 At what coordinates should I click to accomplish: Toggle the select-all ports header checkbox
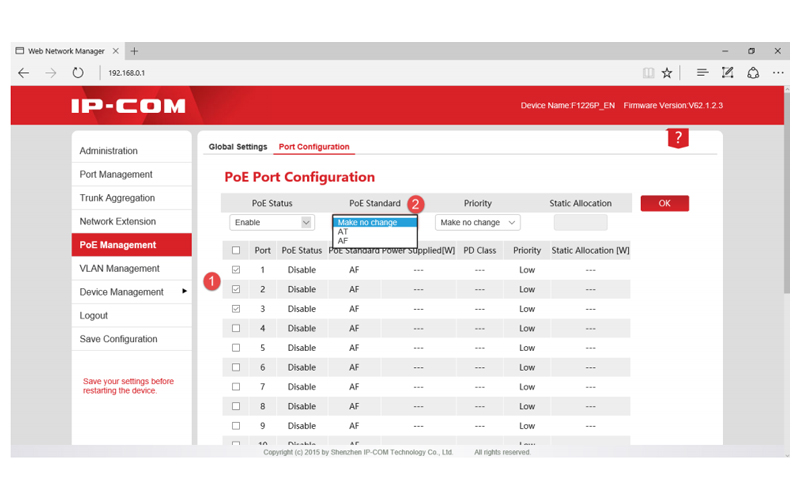click(236, 251)
